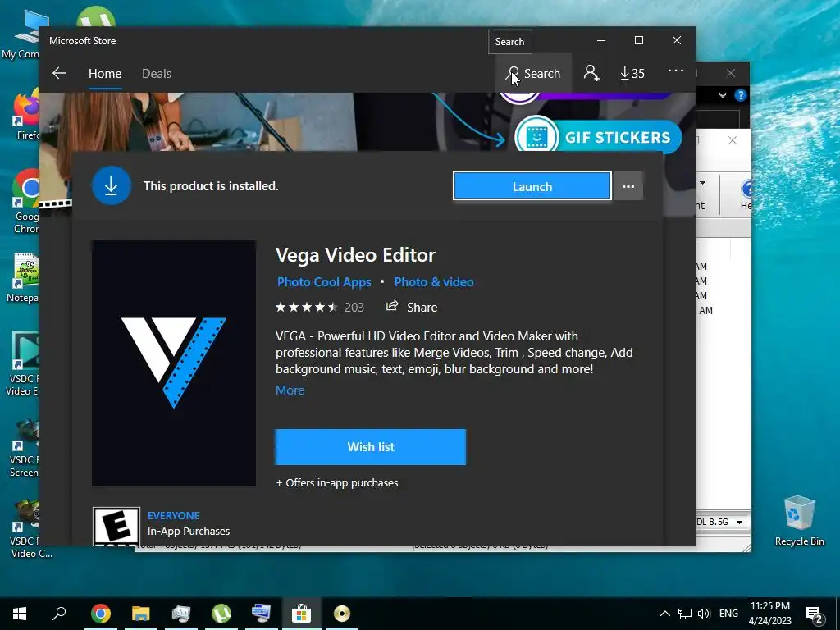840x630 pixels.
Task: Go back with the Store back arrow
Action: [59, 73]
